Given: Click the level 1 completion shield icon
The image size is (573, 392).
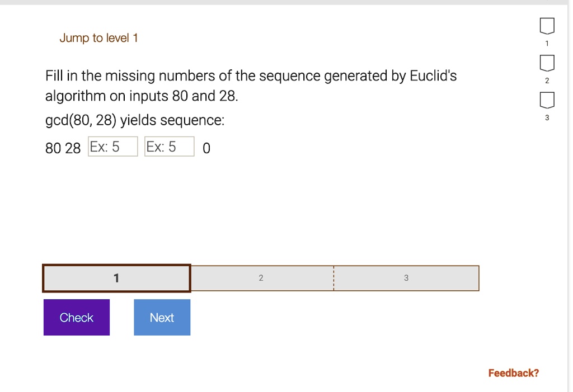Looking at the screenshot, I should (x=547, y=26).
